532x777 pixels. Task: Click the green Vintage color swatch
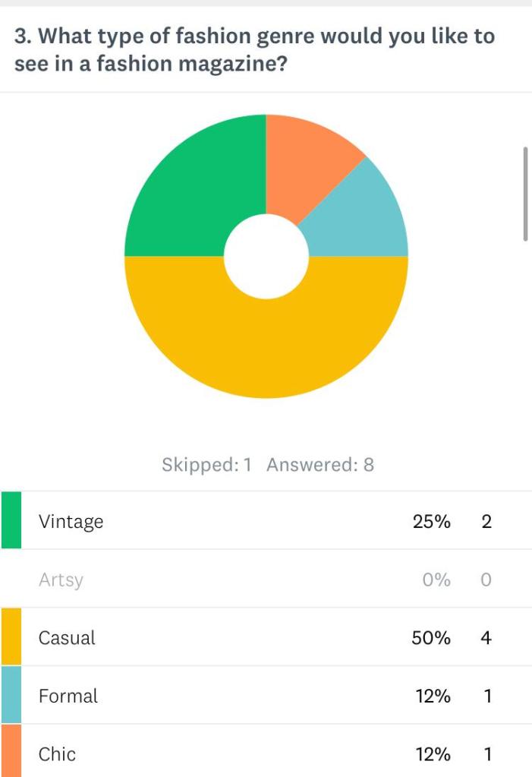click(11, 520)
